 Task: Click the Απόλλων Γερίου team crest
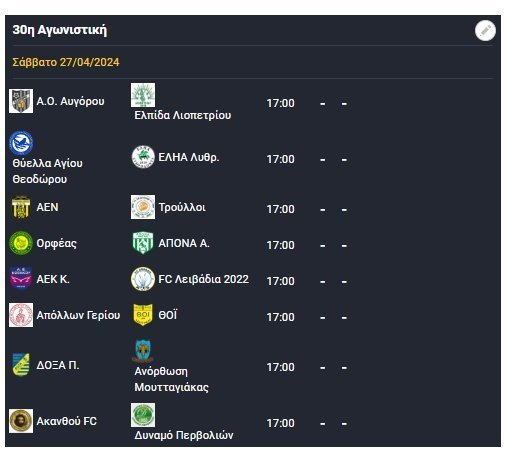[x=21, y=315]
